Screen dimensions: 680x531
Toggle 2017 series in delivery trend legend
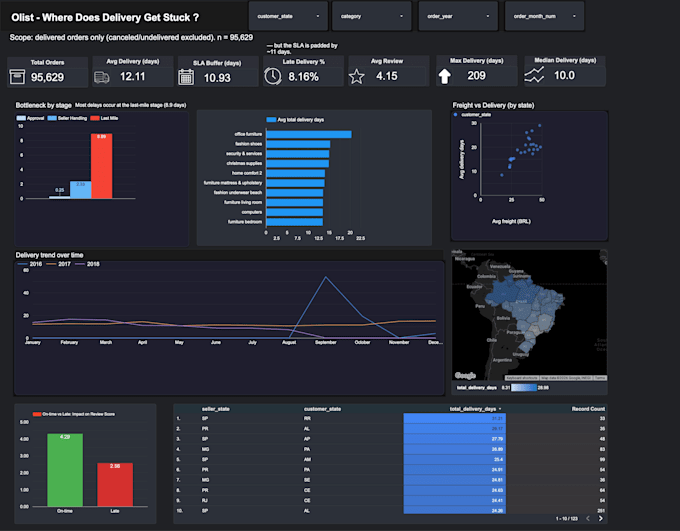(x=59, y=264)
